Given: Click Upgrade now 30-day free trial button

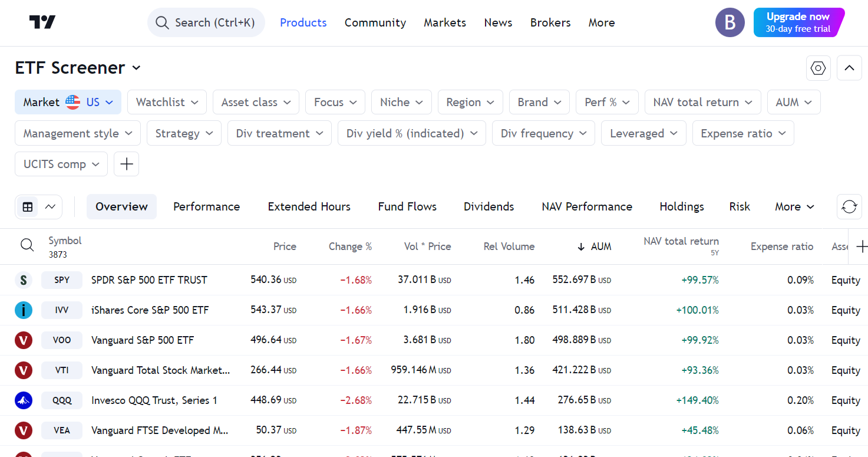Looking at the screenshot, I should (799, 22).
